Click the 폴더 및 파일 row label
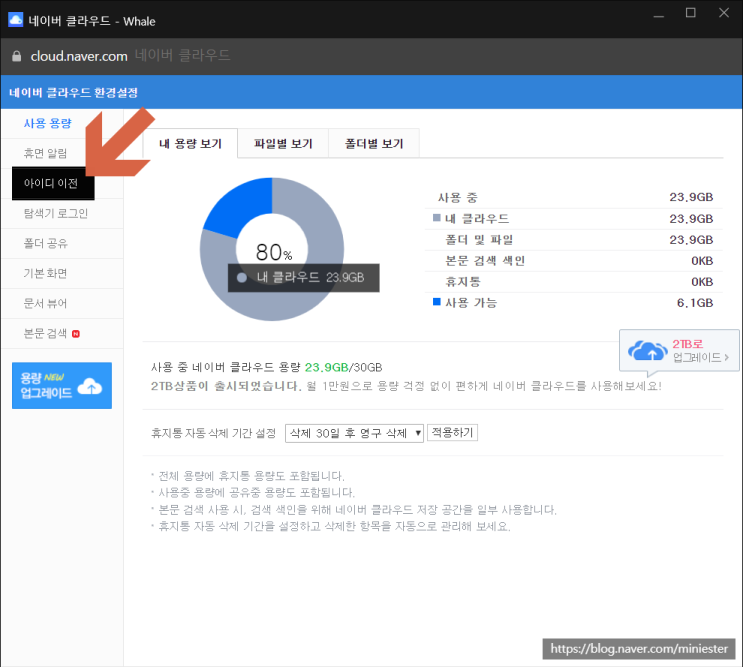 click(479, 240)
